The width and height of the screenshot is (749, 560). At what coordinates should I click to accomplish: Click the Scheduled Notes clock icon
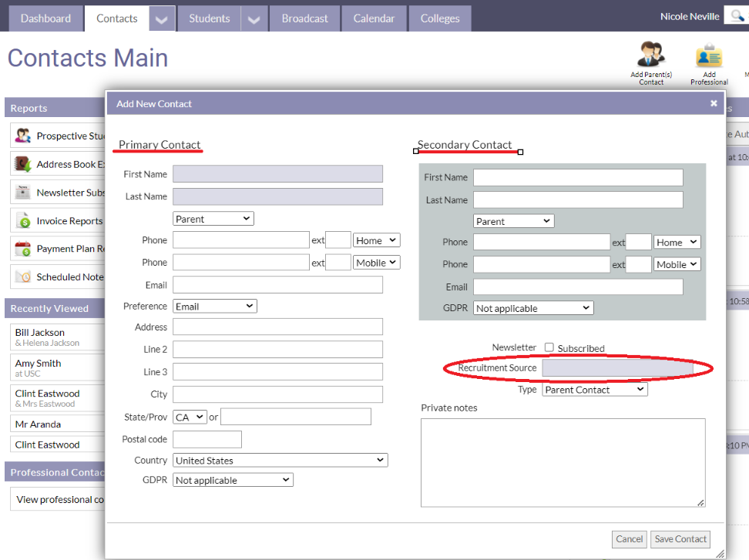22,277
